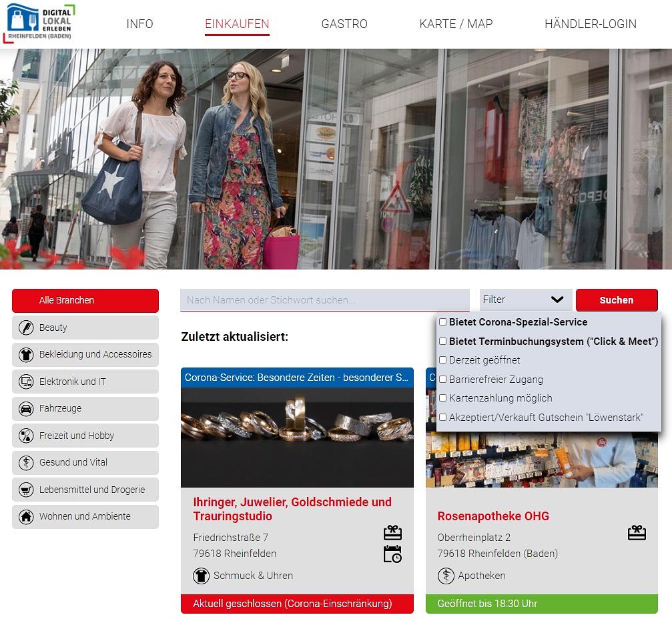Open the HÄNDLER-LOGIN page

tap(590, 24)
